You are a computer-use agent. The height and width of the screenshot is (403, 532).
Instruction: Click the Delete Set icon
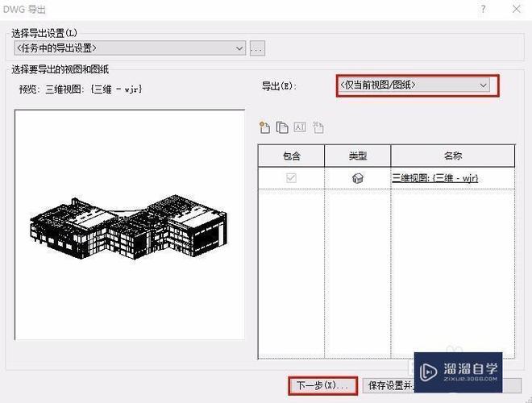click(318, 127)
